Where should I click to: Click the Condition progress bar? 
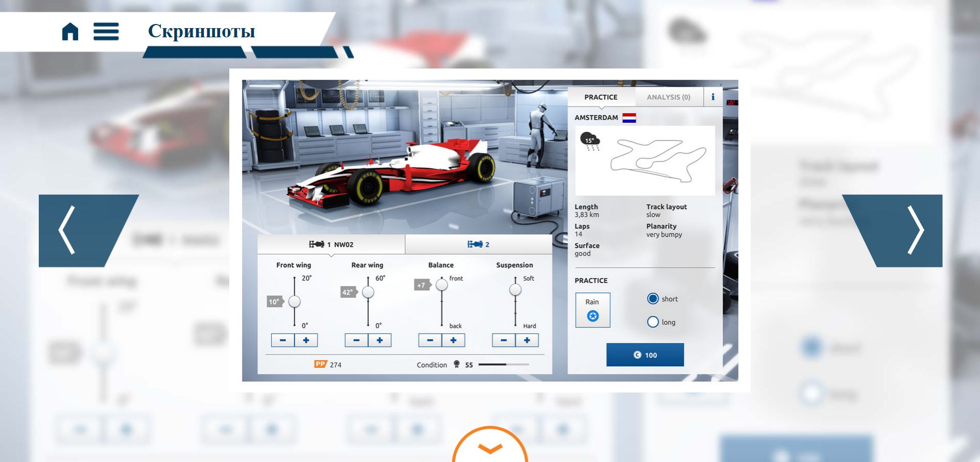coord(504,364)
